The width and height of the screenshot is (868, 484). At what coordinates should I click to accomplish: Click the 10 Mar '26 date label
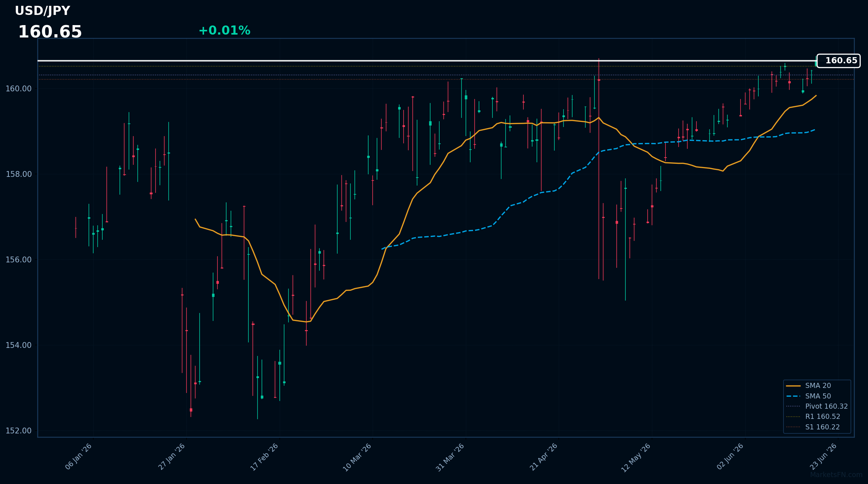point(357,457)
